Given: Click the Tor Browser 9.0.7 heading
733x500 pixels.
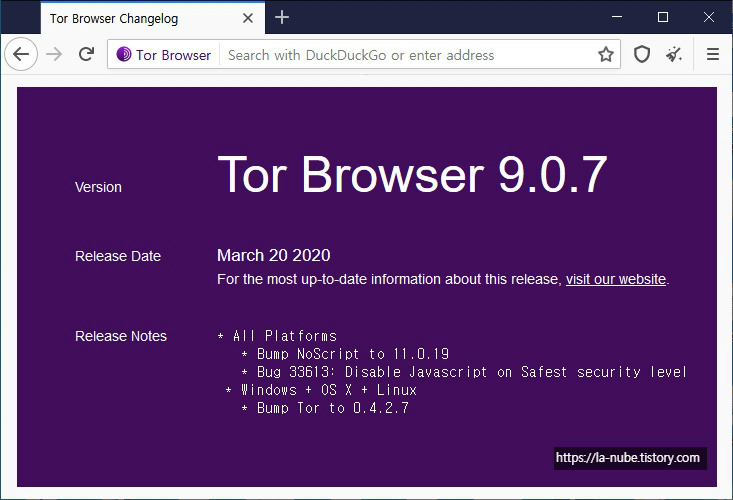Looking at the screenshot, I should pyautogui.click(x=412, y=174).
